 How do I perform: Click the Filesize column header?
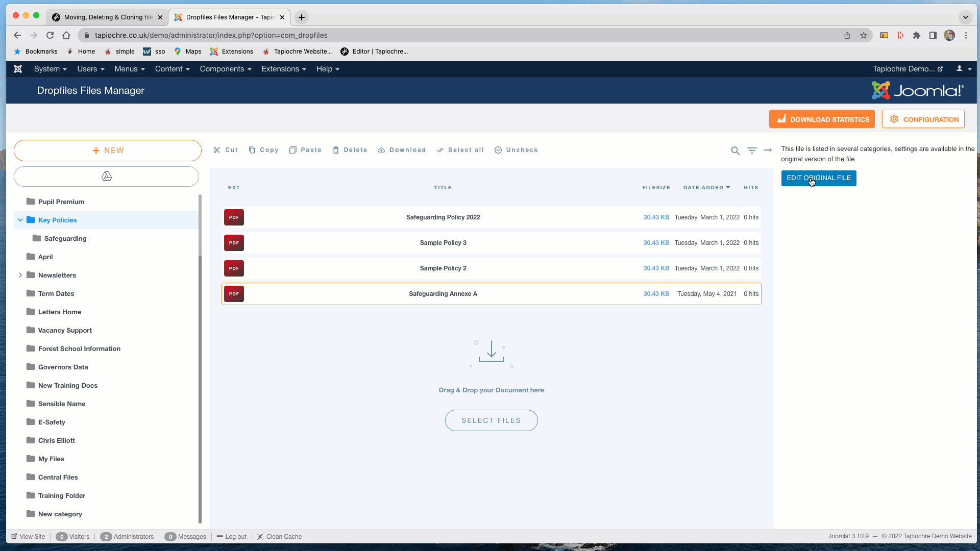point(656,188)
